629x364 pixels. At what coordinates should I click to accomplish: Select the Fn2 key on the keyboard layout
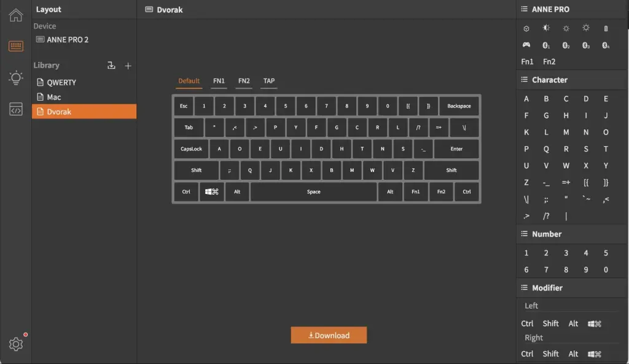click(441, 192)
